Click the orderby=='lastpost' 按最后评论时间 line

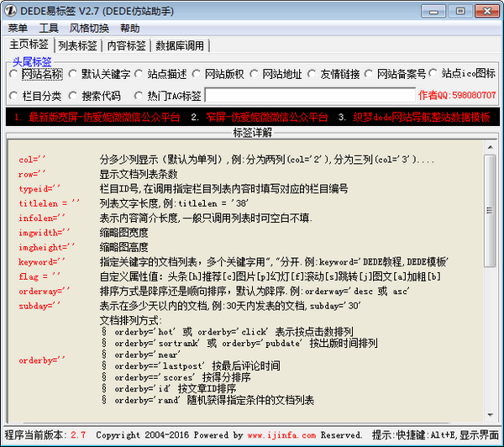click(x=197, y=366)
